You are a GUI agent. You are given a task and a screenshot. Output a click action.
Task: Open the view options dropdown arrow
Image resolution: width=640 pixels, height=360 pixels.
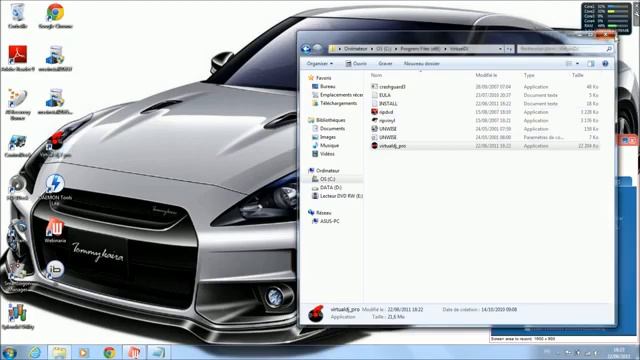[x=577, y=64]
